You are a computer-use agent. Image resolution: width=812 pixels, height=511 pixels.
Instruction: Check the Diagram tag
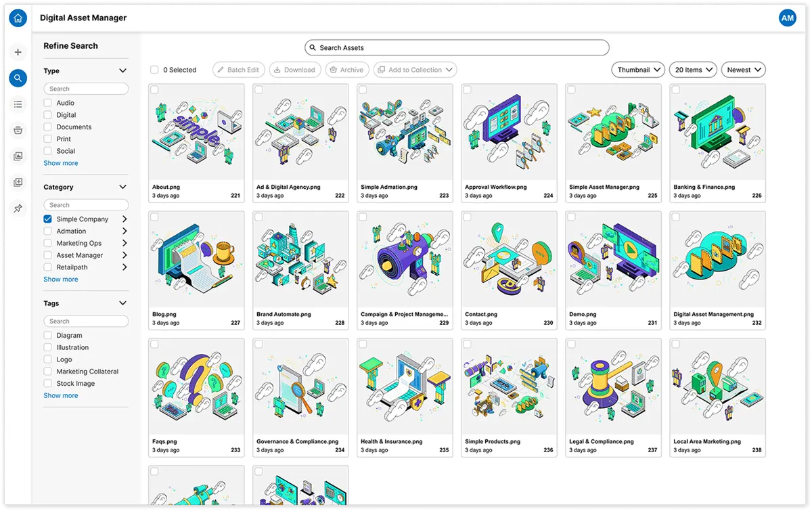48,336
